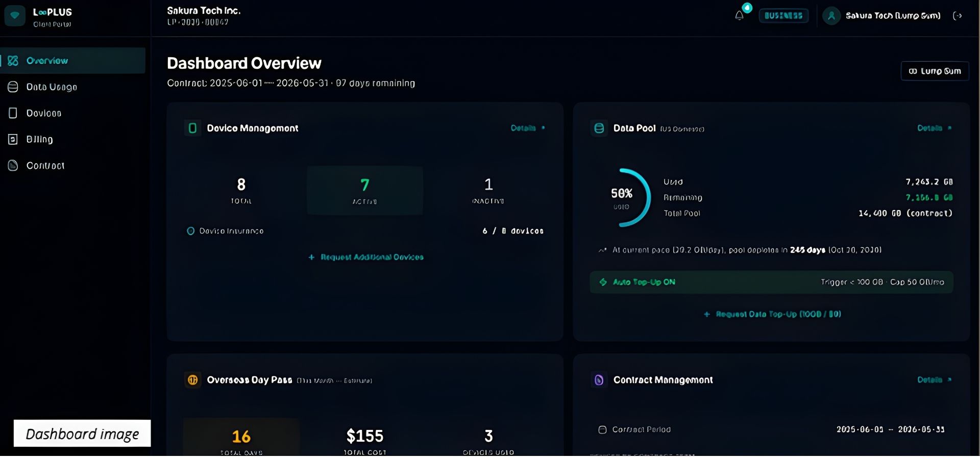
Task: Click the Billing sidebar icon
Action: [x=13, y=139]
